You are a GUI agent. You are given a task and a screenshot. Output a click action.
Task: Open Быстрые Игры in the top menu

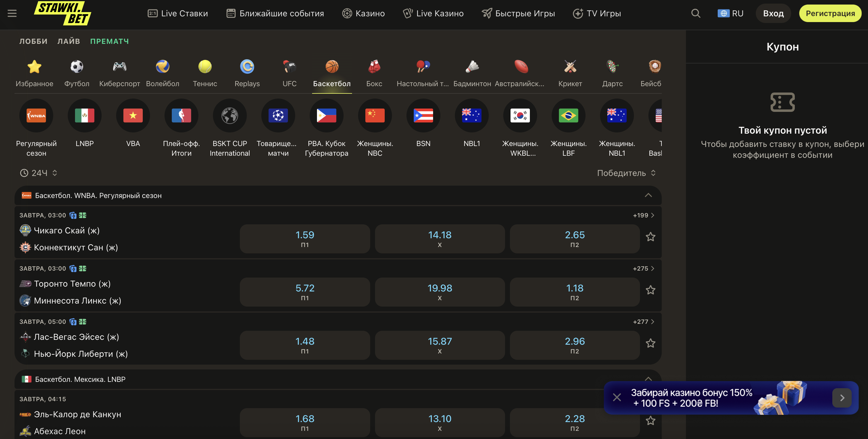point(518,14)
